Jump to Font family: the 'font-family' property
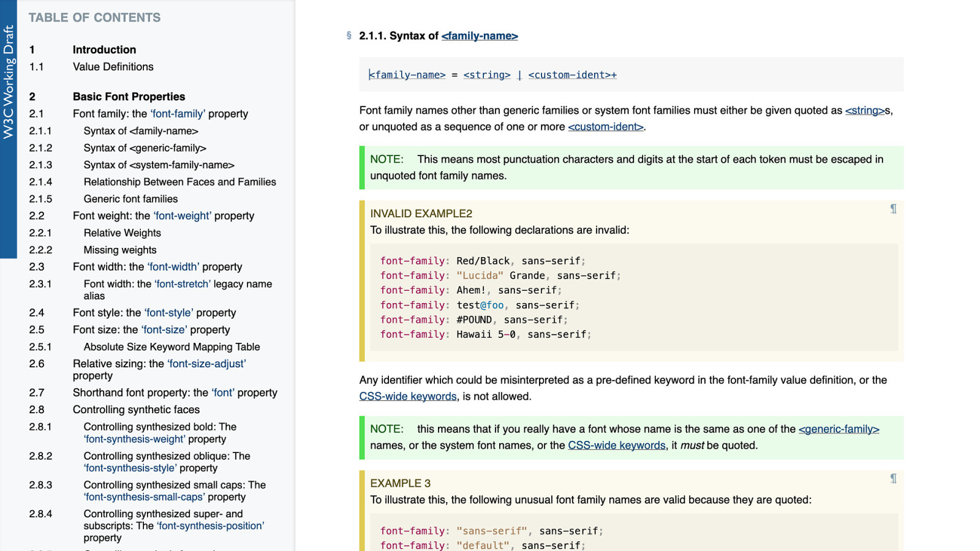 [x=160, y=114]
